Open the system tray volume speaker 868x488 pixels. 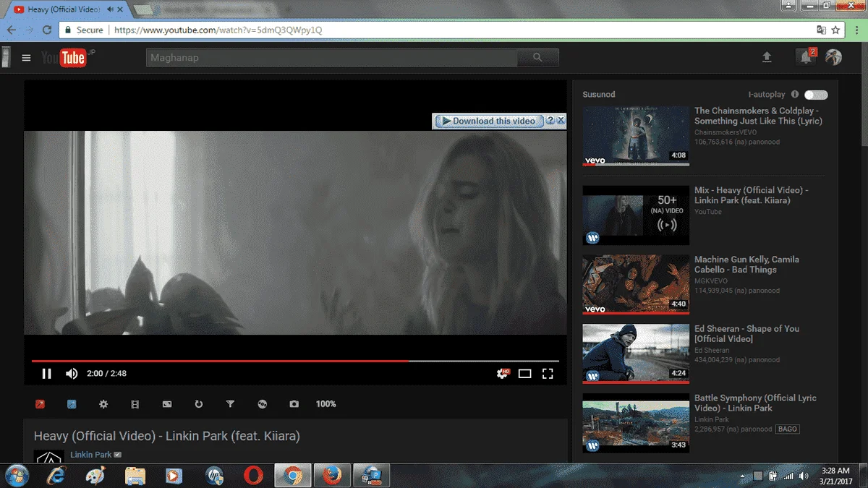coord(804,476)
